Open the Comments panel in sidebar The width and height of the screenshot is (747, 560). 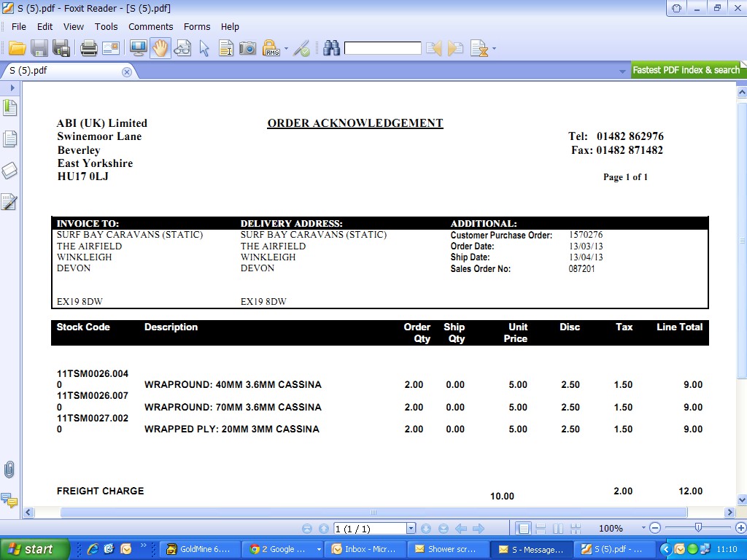pyautogui.click(x=9, y=500)
